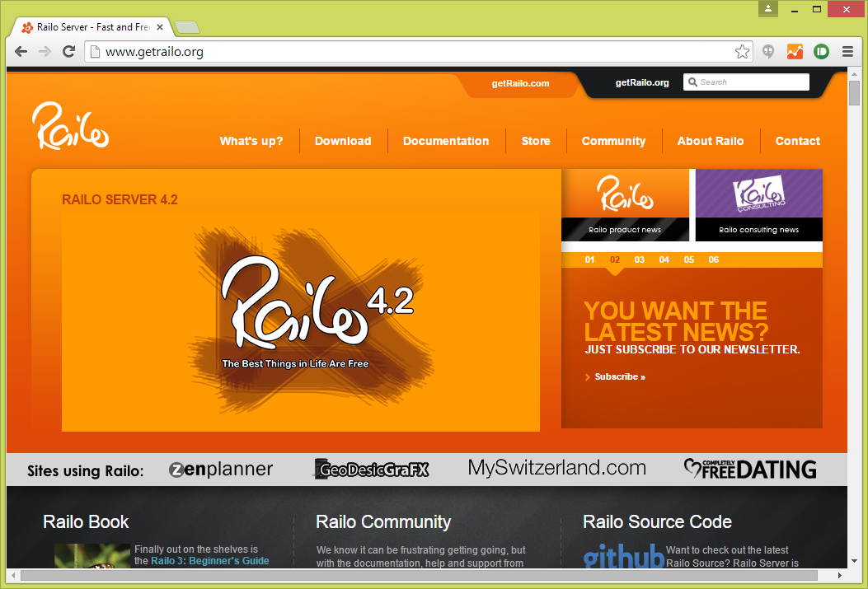Select the Store navigation item

click(x=536, y=141)
